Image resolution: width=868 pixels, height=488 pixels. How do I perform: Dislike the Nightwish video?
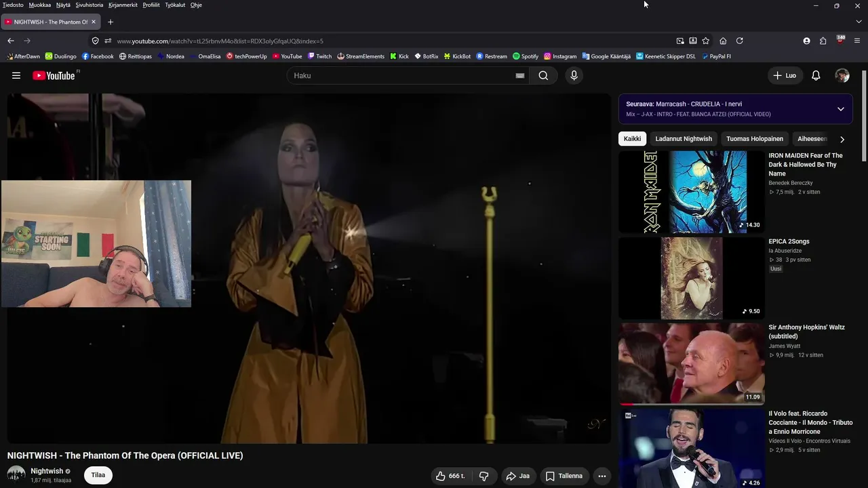click(x=484, y=476)
